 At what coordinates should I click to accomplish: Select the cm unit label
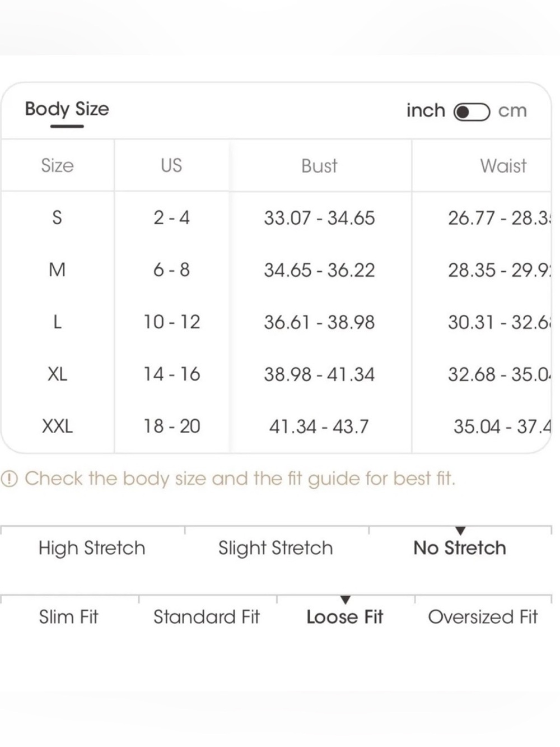512,111
